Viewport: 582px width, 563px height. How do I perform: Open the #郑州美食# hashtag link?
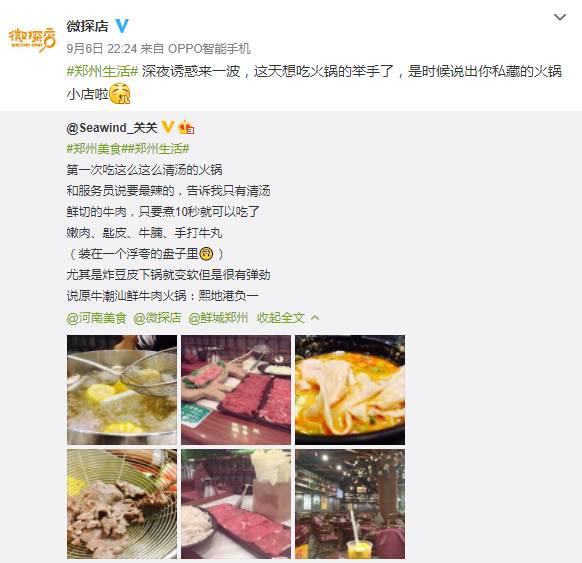pos(97,149)
